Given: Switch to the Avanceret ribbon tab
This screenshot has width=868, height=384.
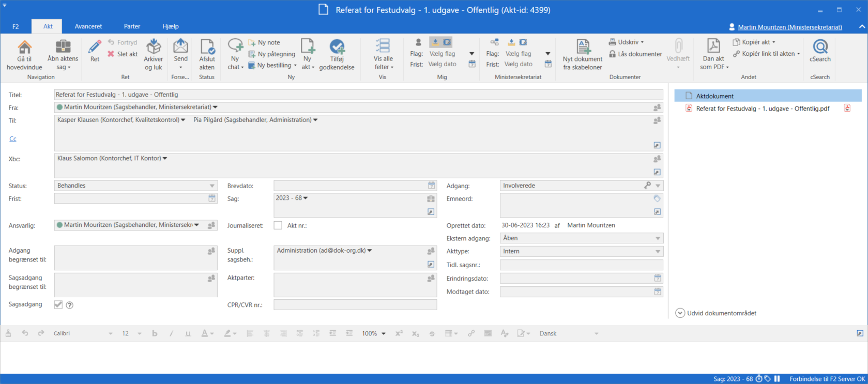Looking at the screenshot, I should coord(88,26).
